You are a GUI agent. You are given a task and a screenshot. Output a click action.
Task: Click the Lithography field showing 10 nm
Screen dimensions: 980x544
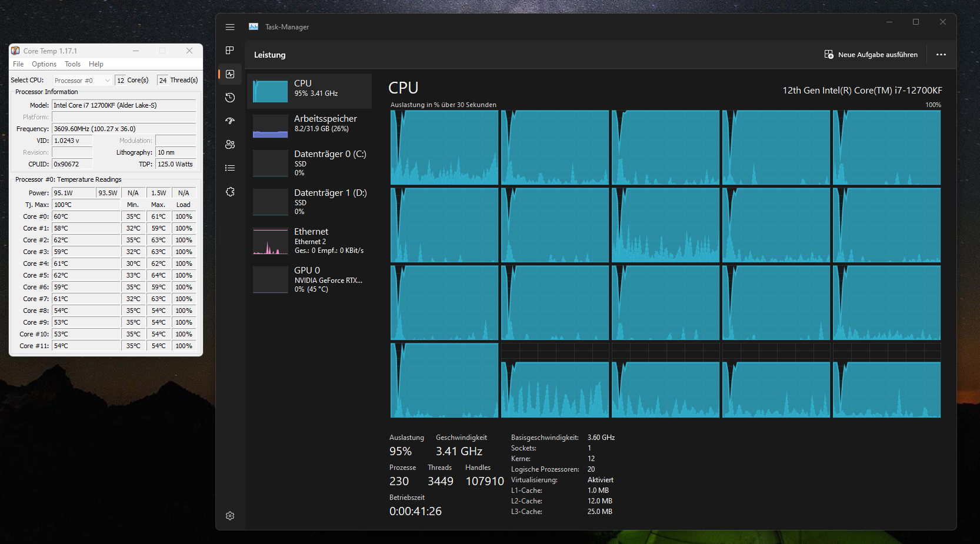(x=176, y=152)
